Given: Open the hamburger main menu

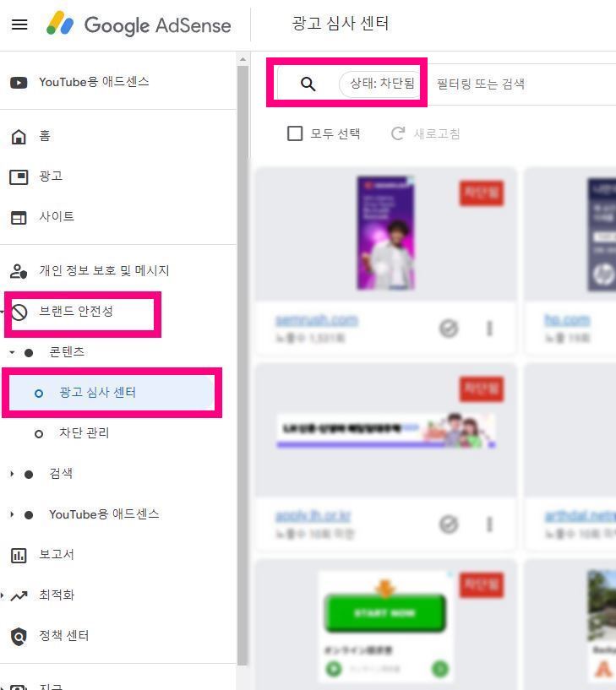Looking at the screenshot, I should (19, 24).
